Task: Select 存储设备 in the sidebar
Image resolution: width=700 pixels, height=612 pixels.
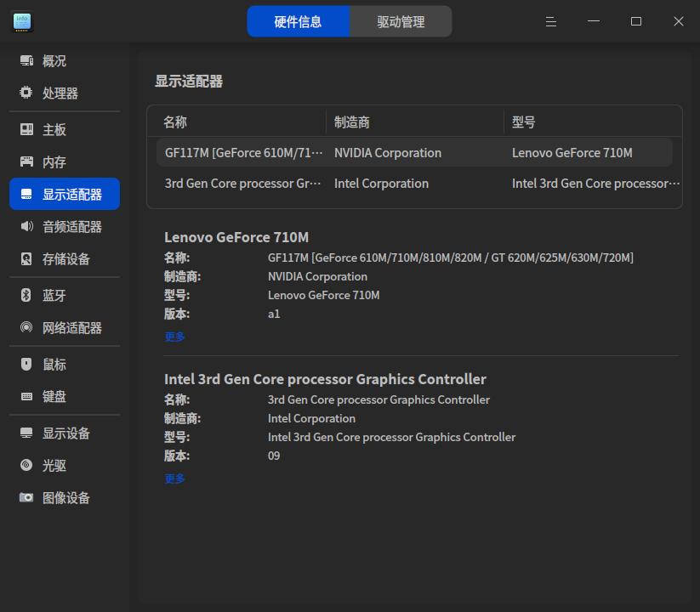Action: pyautogui.click(x=66, y=258)
